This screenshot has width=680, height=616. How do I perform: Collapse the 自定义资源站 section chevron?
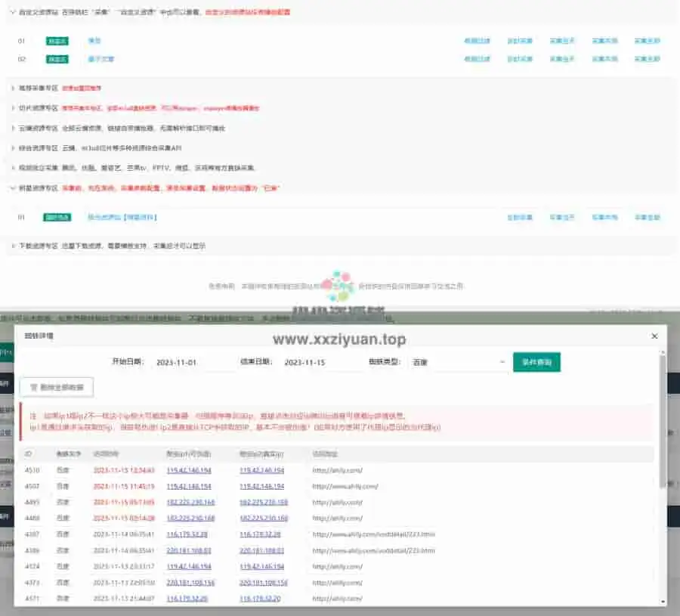coord(12,12)
